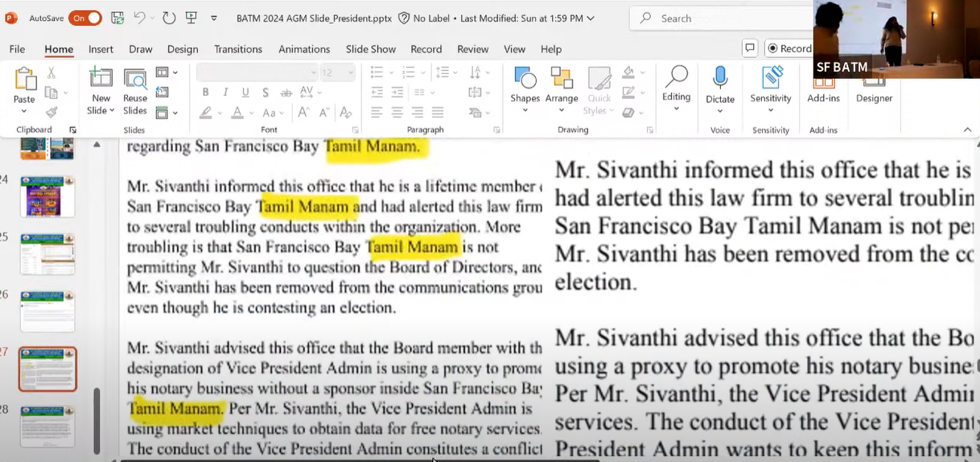Image resolution: width=980 pixels, height=462 pixels.
Task: Apply text shadow formatting
Action: [x=266, y=93]
